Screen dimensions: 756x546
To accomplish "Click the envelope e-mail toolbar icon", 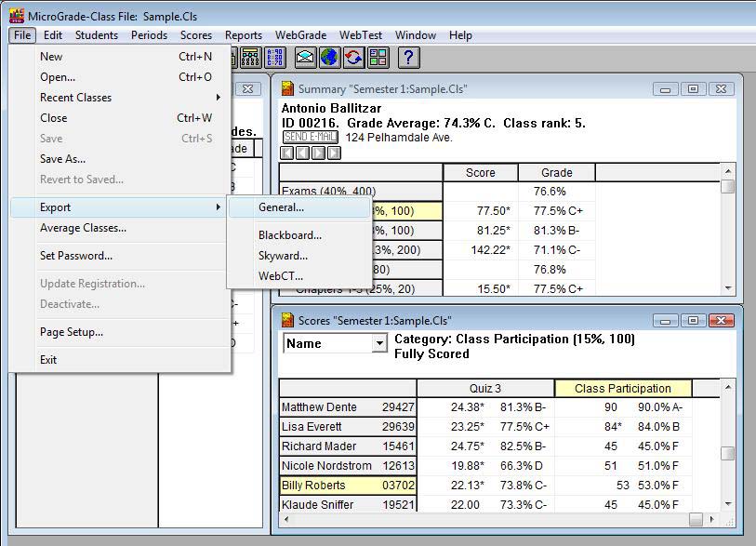I will [x=305, y=58].
